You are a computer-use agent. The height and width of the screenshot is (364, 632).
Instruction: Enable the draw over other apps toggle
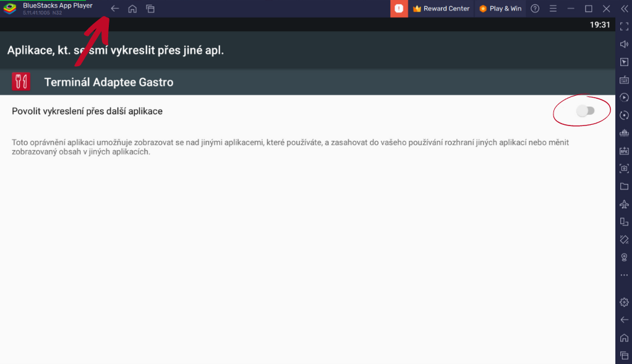pos(585,111)
